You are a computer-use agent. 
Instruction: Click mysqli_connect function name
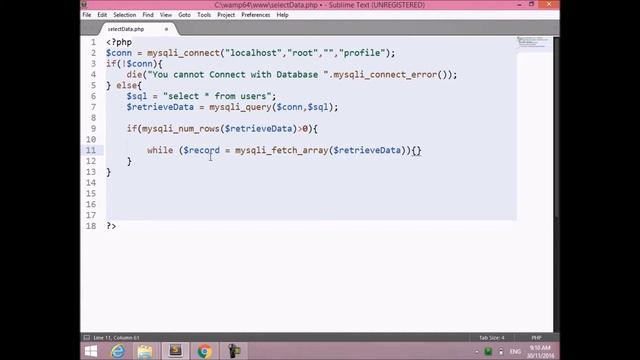click(x=183, y=53)
